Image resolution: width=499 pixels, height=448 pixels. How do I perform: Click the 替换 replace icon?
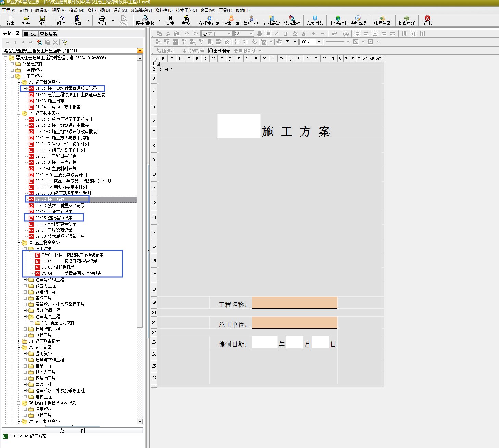pyautogui.click(x=186, y=20)
